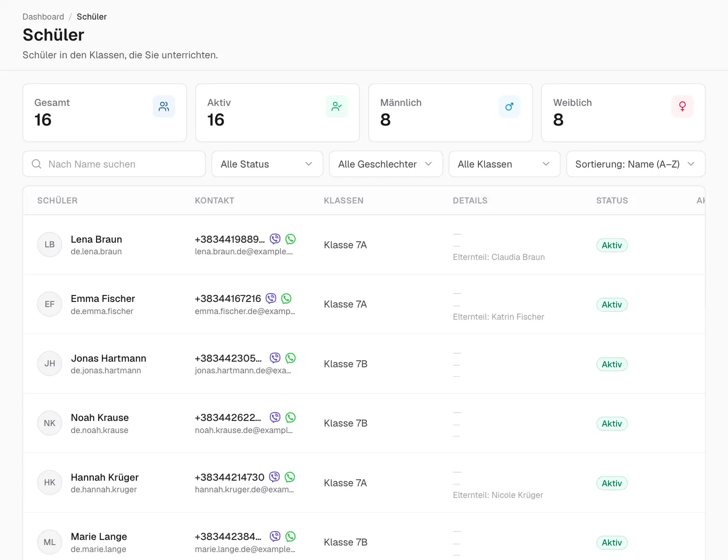Click Elternteil: Nicole Krüger text
Screen dimensions: 728x560
[498, 495]
